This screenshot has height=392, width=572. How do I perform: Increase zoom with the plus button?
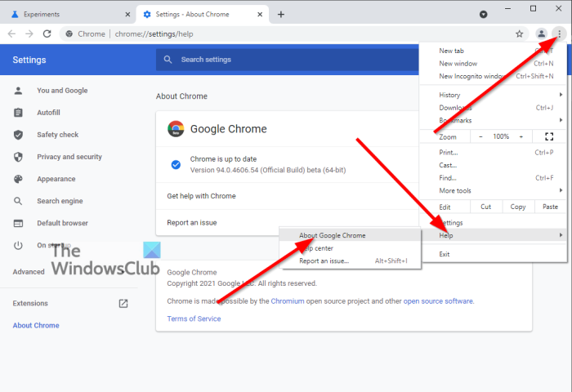click(x=521, y=136)
